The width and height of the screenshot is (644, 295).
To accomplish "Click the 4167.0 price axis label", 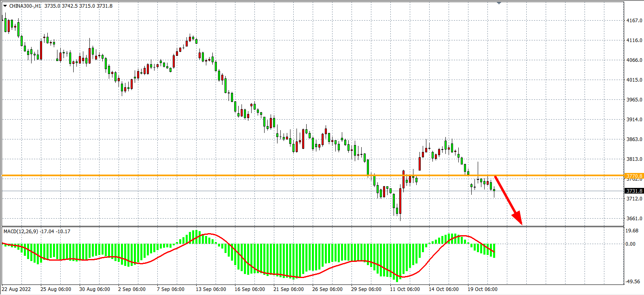I will (x=634, y=20).
